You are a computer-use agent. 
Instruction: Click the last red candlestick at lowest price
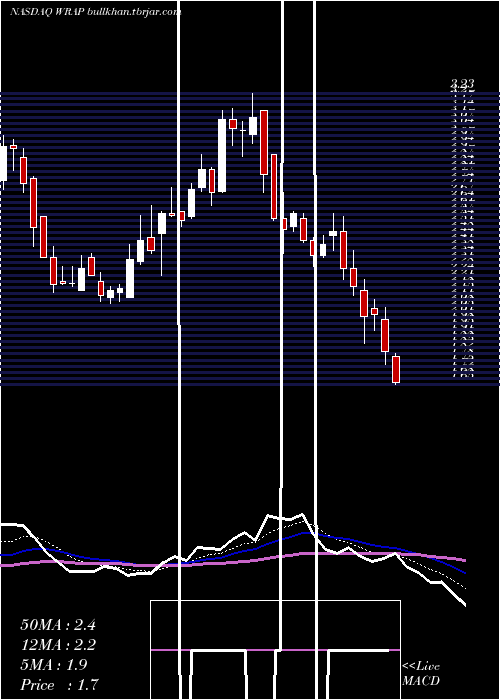pyautogui.click(x=396, y=369)
